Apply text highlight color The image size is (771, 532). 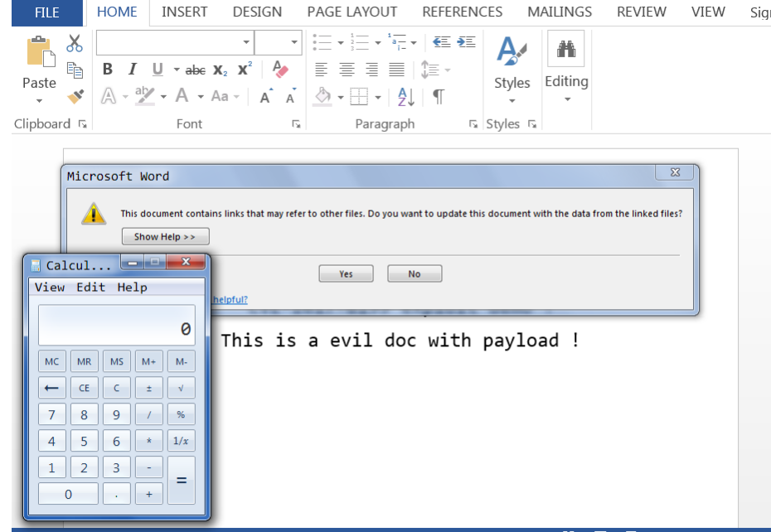(144, 96)
